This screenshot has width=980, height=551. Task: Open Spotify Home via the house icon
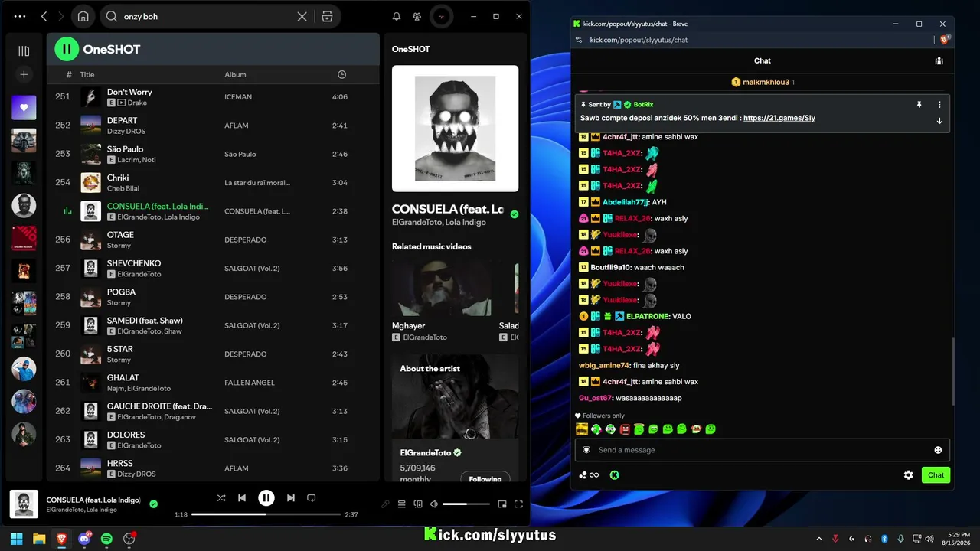[x=83, y=16]
